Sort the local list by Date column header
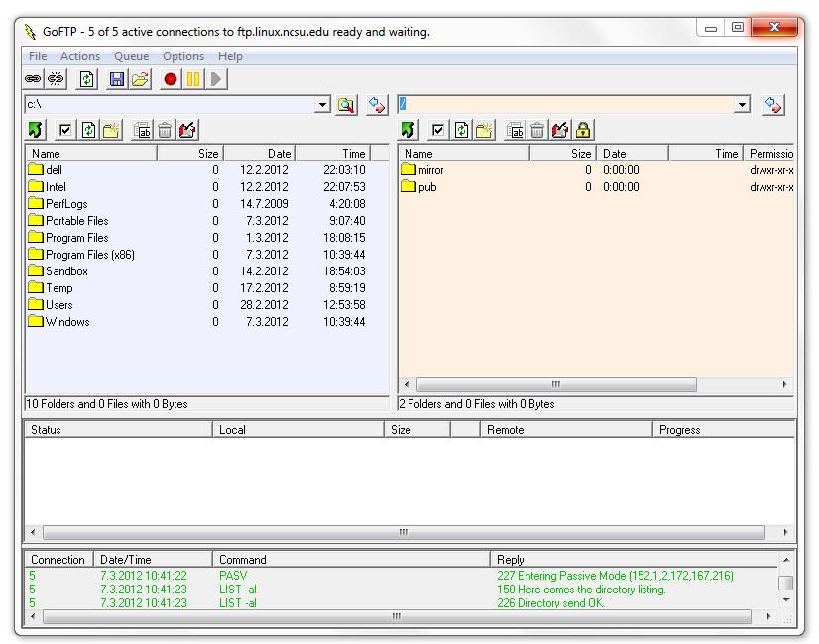The height and width of the screenshot is (644, 819). (x=260, y=153)
